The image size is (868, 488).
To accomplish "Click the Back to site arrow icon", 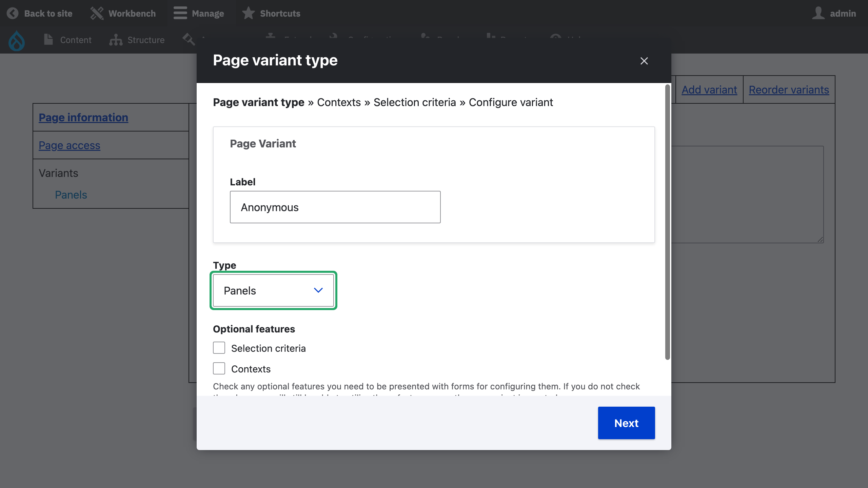I will pos(12,13).
